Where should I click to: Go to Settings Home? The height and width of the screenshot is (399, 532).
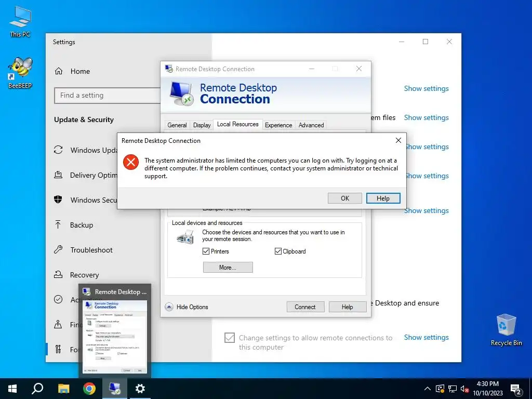click(x=73, y=71)
